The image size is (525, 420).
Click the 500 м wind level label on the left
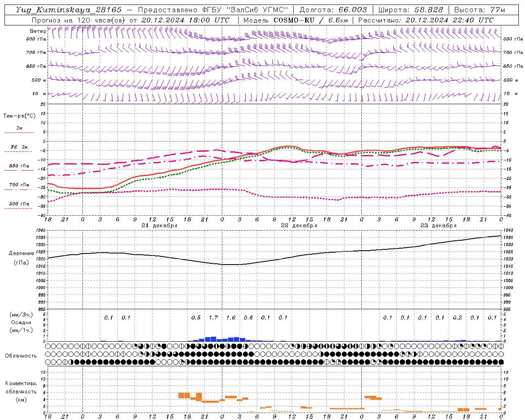click(x=39, y=80)
